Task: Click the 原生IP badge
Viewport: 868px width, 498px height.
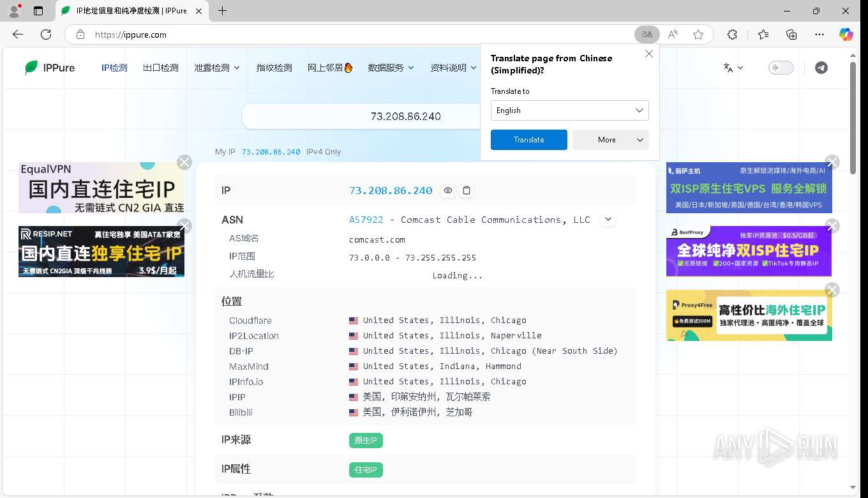Action: [x=366, y=441]
